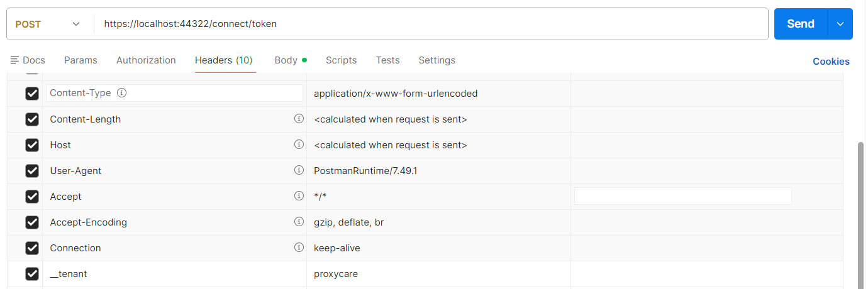This screenshot has width=868, height=289.
Task: Click the info icon in Content-Length row
Action: [299, 119]
